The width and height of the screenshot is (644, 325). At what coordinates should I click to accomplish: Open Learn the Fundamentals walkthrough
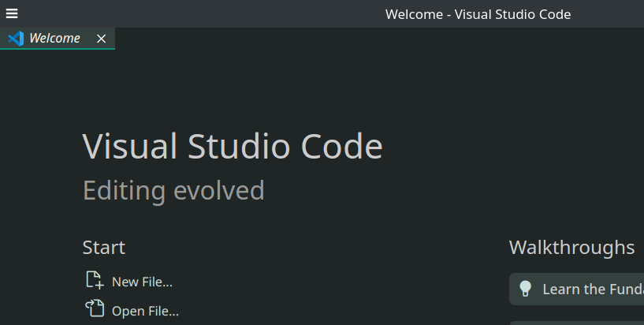click(x=591, y=289)
